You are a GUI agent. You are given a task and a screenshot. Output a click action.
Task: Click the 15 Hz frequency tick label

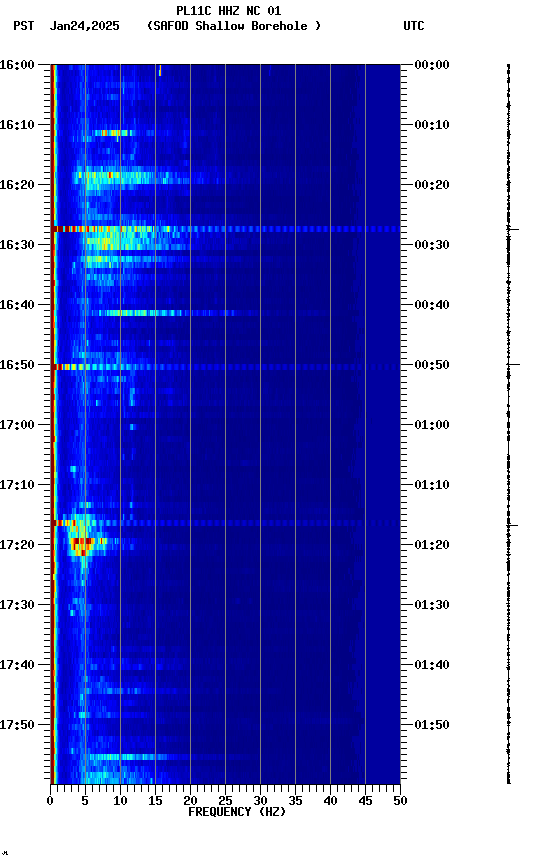[155, 801]
